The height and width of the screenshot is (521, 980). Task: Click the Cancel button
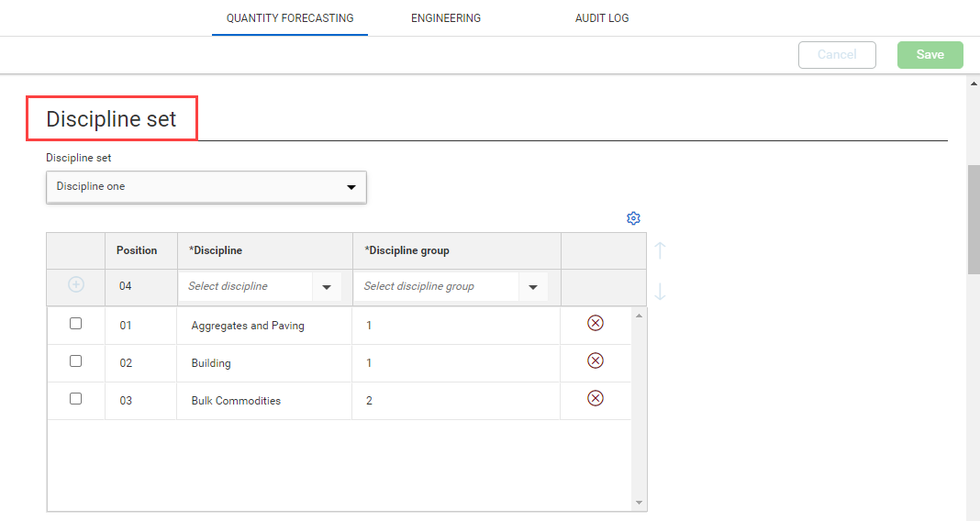837,55
